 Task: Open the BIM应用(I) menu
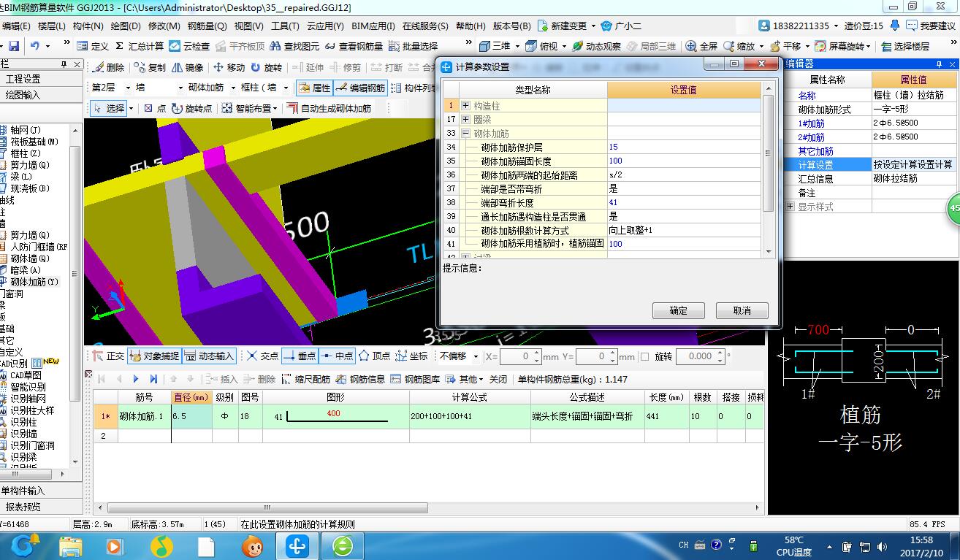click(x=373, y=26)
